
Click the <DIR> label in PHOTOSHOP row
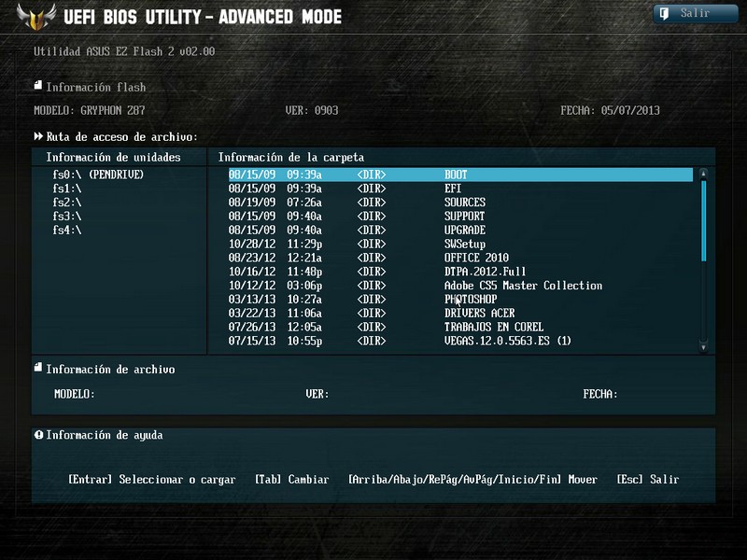tap(372, 299)
